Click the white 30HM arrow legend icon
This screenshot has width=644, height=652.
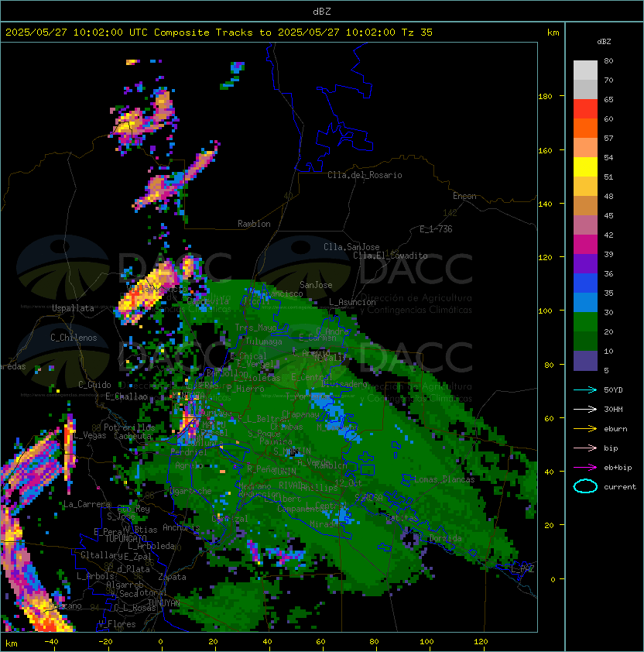(585, 410)
